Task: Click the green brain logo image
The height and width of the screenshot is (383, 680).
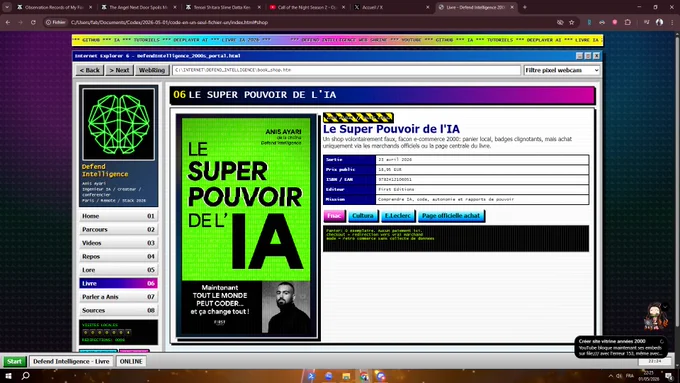Action: click(118, 124)
